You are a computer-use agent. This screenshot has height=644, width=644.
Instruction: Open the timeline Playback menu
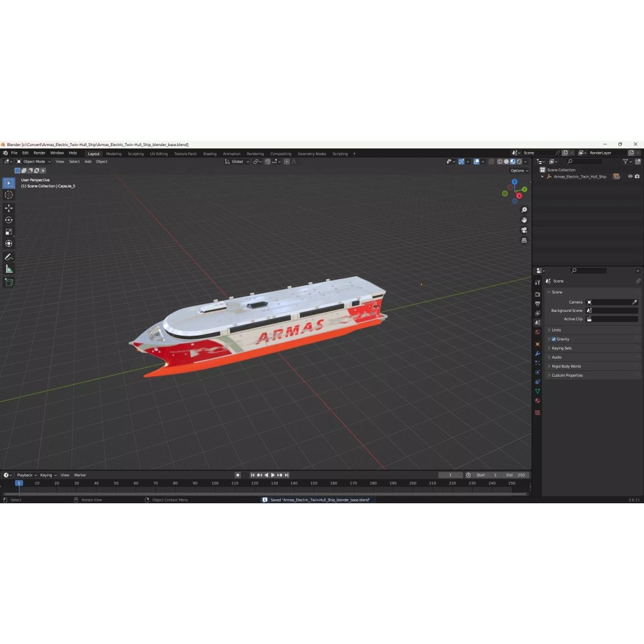tap(27, 475)
